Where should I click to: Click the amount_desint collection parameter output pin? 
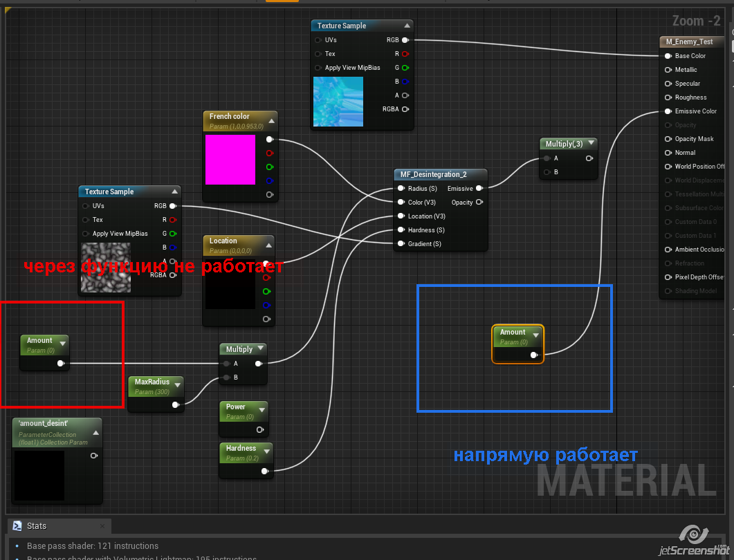(94, 456)
